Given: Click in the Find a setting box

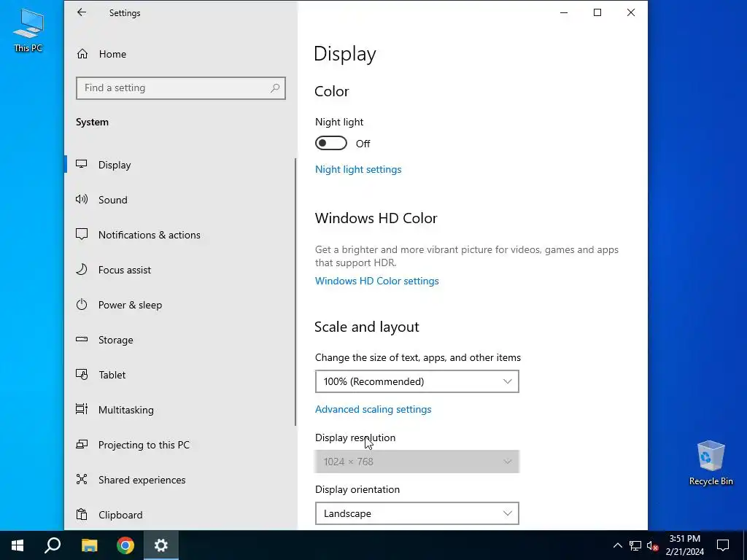Looking at the screenshot, I should 181,88.
